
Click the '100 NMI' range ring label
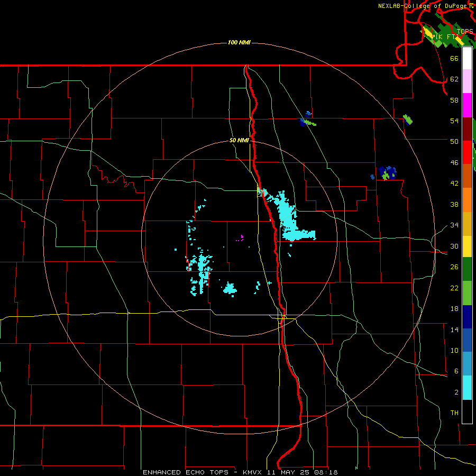(x=239, y=42)
